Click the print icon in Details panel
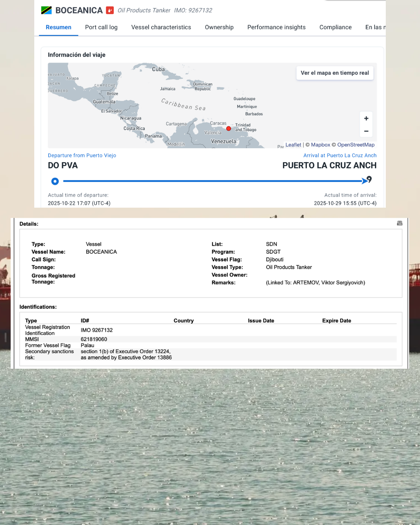Image resolution: width=420 pixels, height=525 pixels. pyautogui.click(x=399, y=223)
